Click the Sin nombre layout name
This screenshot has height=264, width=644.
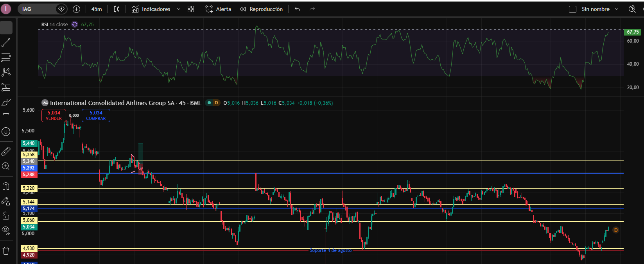[x=596, y=9]
